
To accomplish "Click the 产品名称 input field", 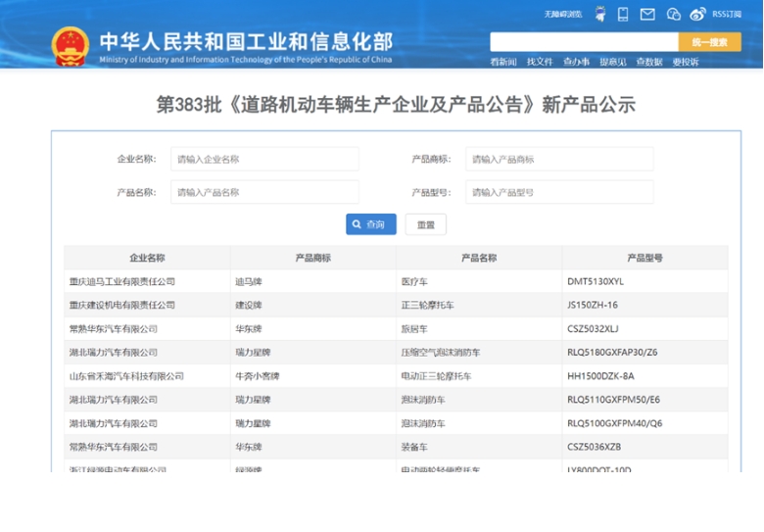I will [x=264, y=192].
